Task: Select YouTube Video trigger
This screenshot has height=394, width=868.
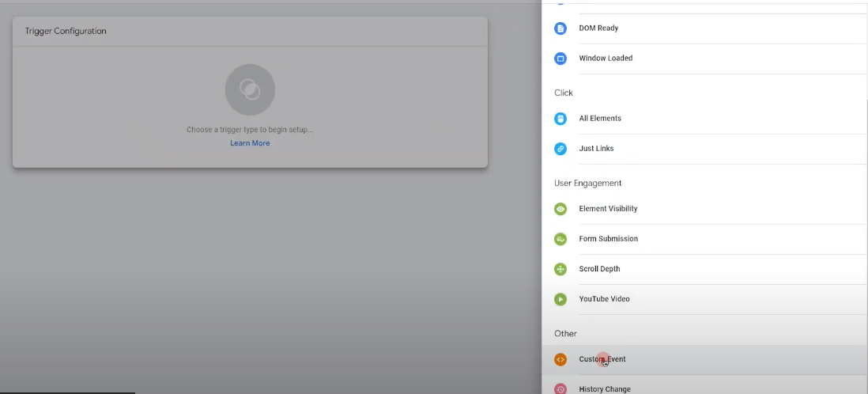Action: coord(704,299)
